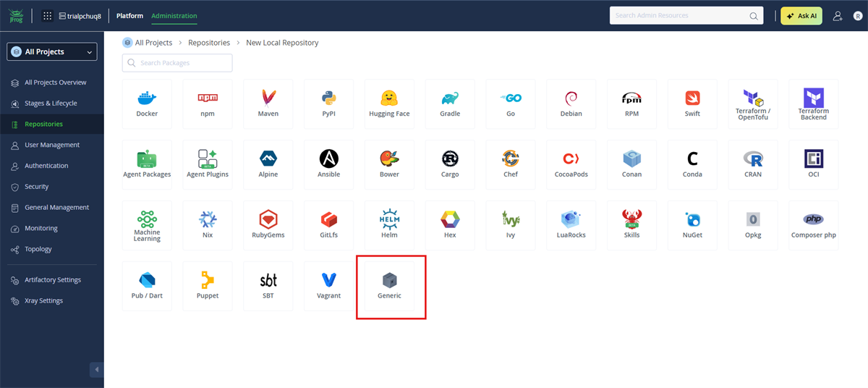Select the Hex package type
This screenshot has width=868, height=388.
click(450, 226)
